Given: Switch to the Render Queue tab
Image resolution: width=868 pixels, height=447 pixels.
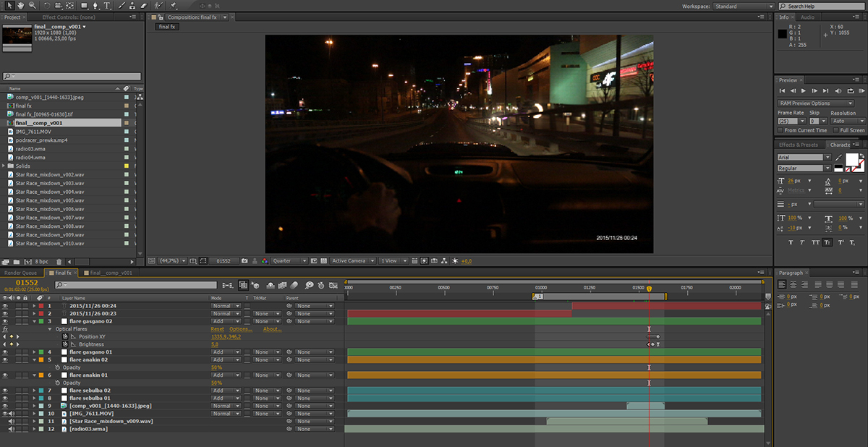Looking at the screenshot, I should click(x=20, y=273).
